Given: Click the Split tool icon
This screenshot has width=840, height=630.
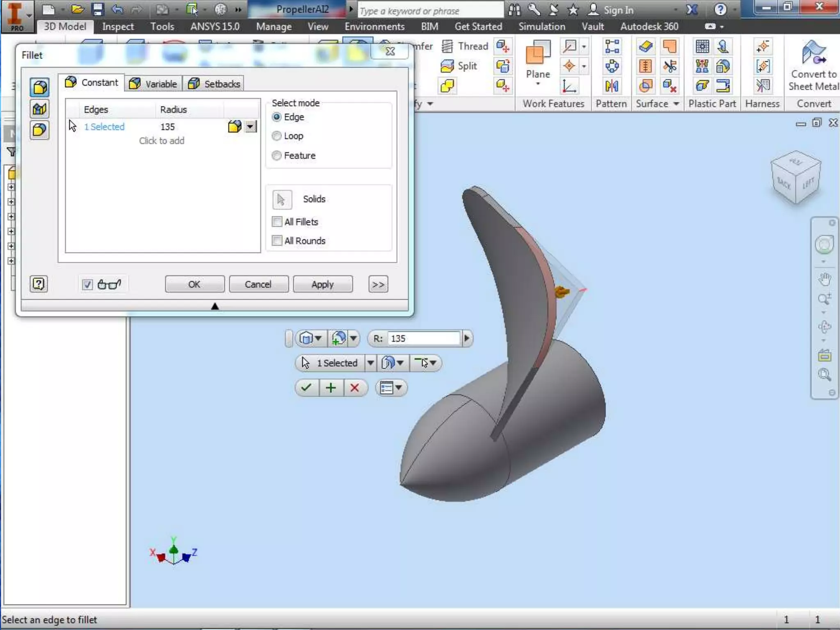Looking at the screenshot, I should point(447,66).
